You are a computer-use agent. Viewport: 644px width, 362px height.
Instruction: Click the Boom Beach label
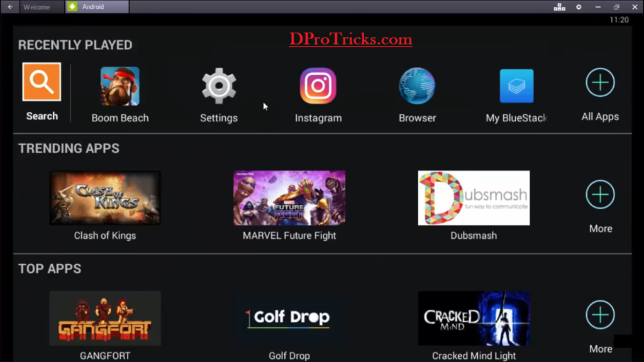[120, 118]
